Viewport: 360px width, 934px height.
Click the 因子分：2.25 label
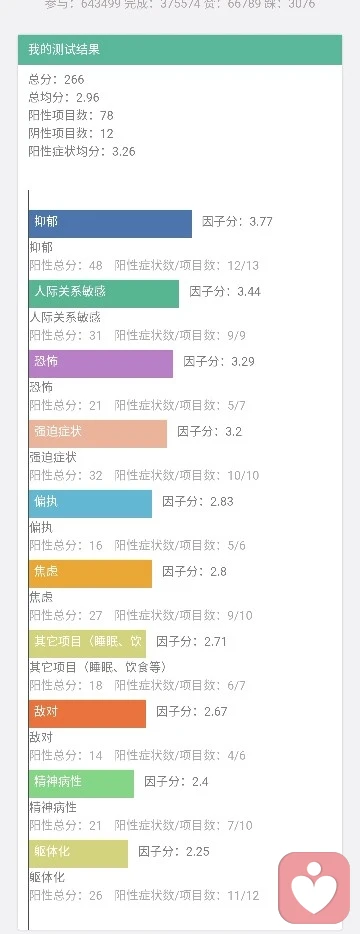[174, 852]
